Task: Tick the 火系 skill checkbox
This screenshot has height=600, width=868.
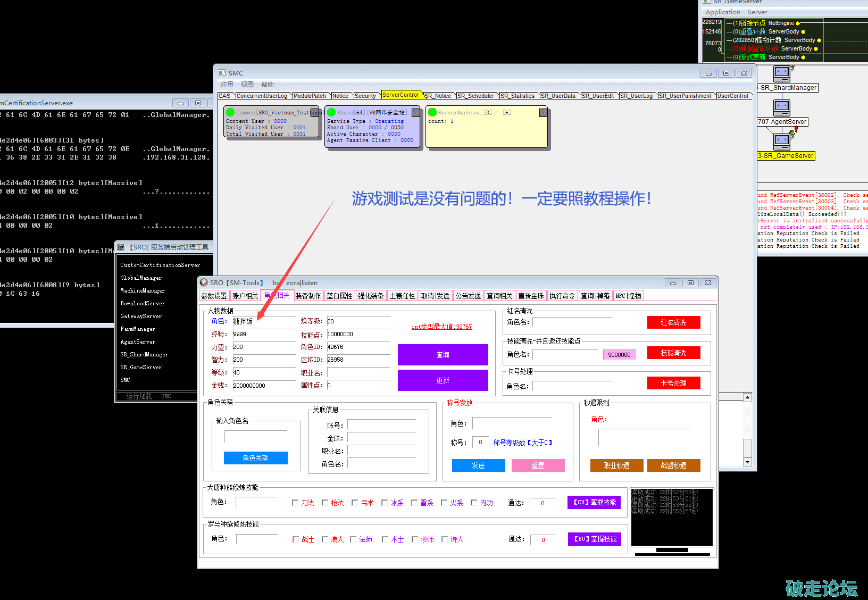Action: [444, 503]
